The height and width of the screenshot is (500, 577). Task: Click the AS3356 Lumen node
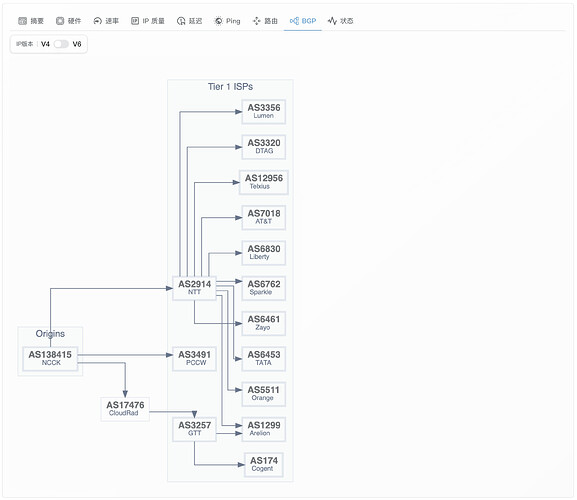coord(263,111)
